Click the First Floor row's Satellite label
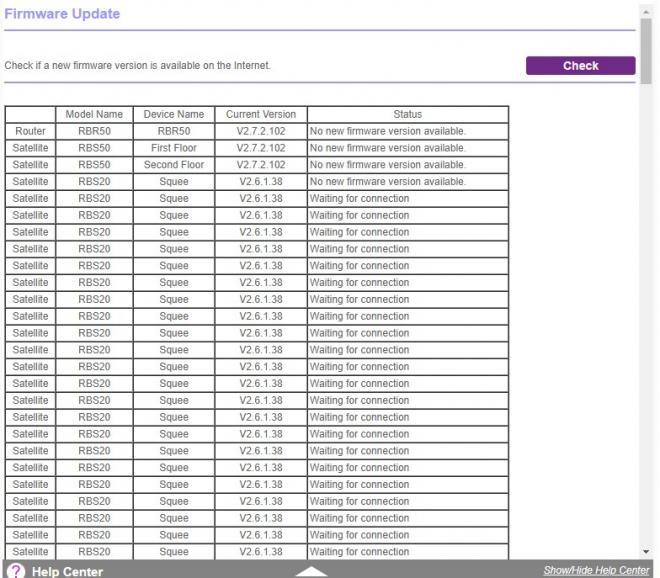Viewport: 660px width, 578px height. pos(30,148)
